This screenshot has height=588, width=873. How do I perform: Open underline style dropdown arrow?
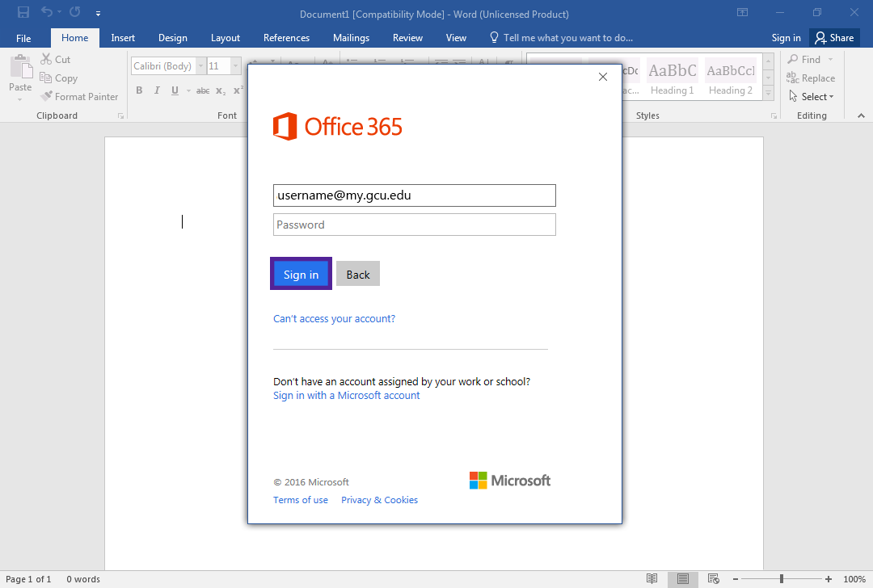tap(188, 90)
